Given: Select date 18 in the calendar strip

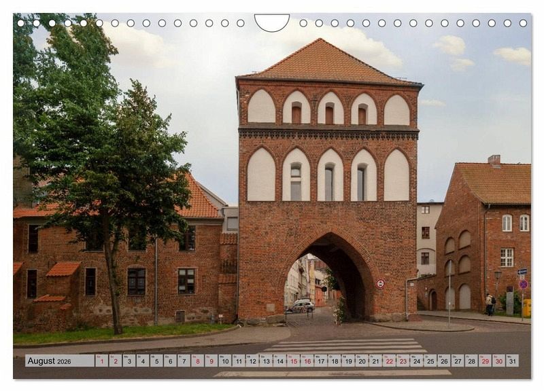Looking at the screenshot, I should [335, 361].
